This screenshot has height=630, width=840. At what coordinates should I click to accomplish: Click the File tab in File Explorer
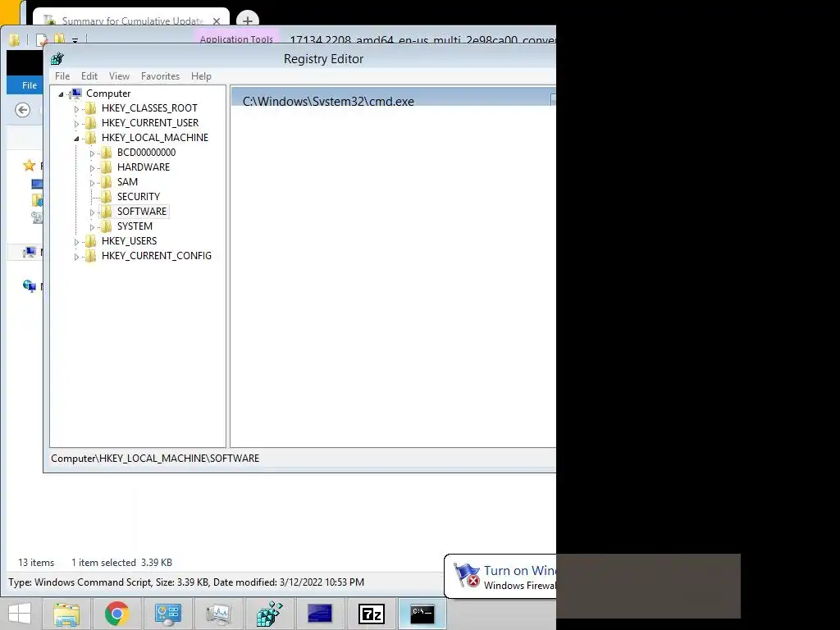click(x=30, y=85)
